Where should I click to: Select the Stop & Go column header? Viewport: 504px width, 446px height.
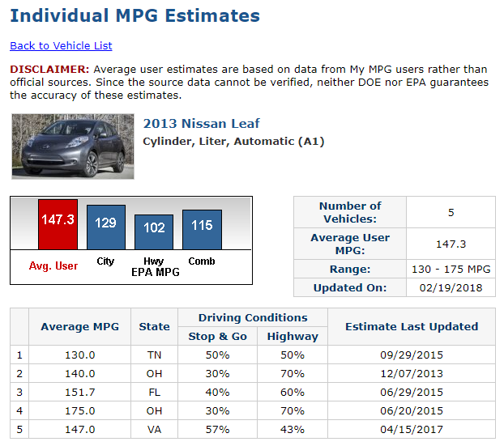[218, 336]
